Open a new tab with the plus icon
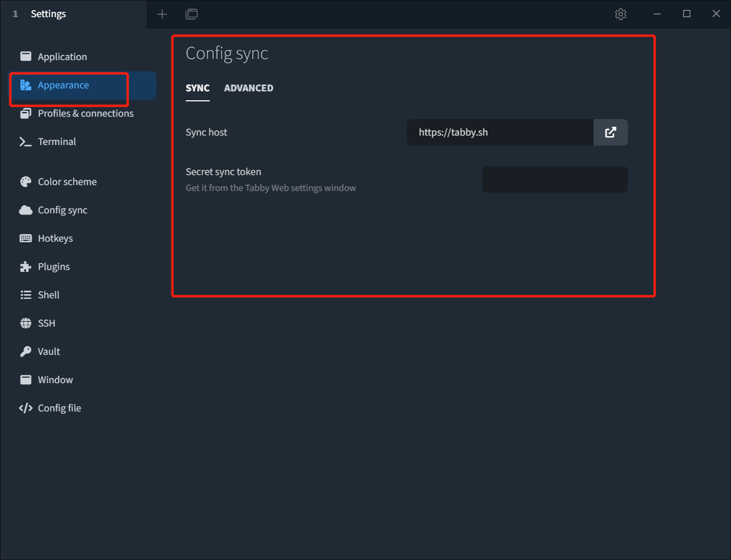 (162, 14)
